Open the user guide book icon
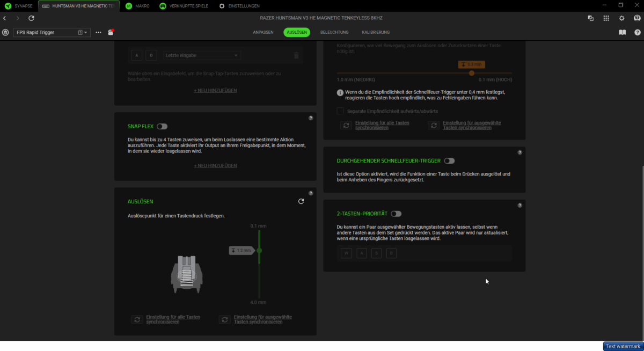Image resolution: width=644 pixels, height=351 pixels. [x=622, y=32]
